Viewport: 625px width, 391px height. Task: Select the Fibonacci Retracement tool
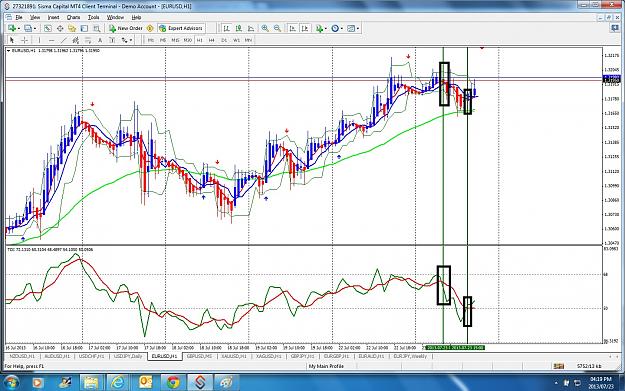pos(88,40)
